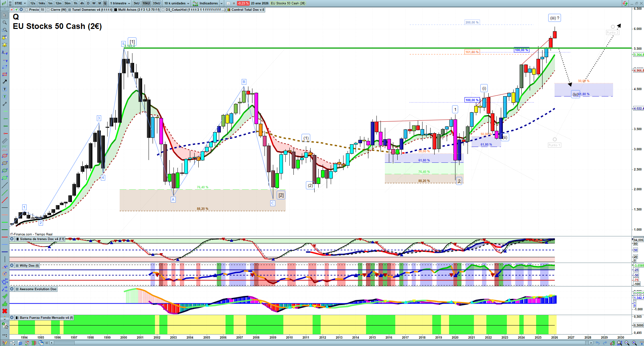Open the 10 k unidades dropdown

tap(176, 3)
